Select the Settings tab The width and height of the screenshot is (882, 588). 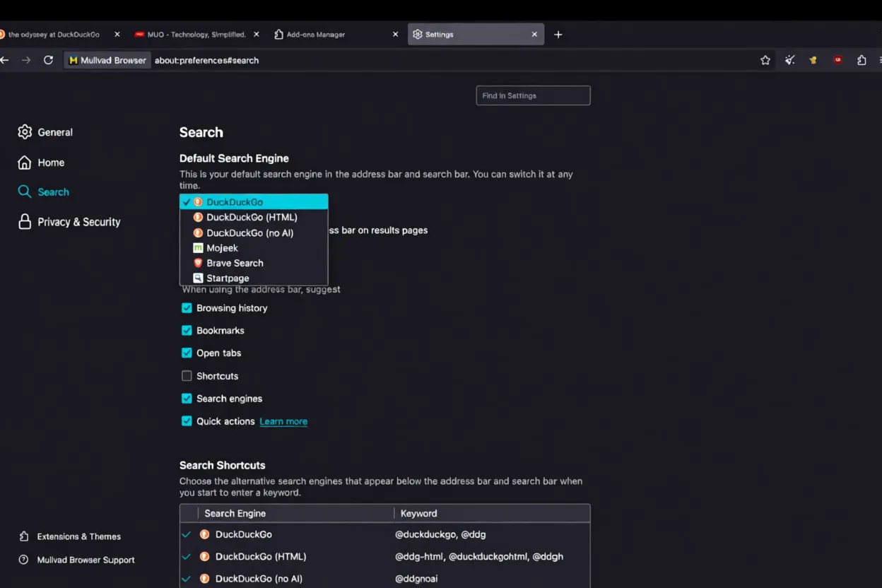pos(476,34)
